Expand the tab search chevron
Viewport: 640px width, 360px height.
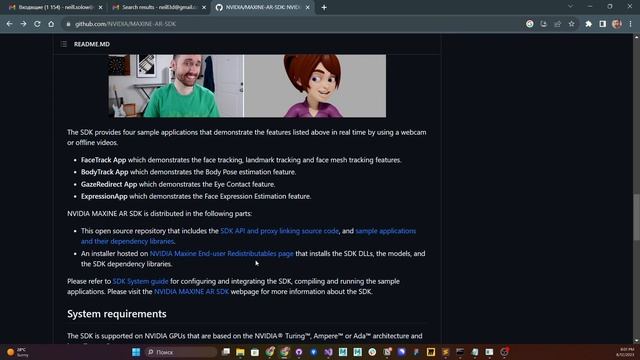[570, 7]
